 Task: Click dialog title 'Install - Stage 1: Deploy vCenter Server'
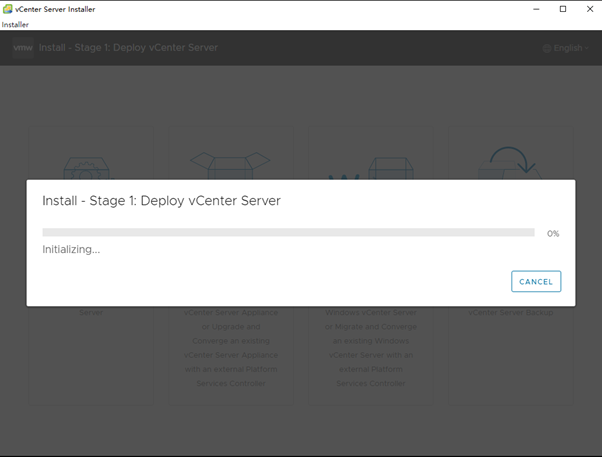click(x=161, y=201)
